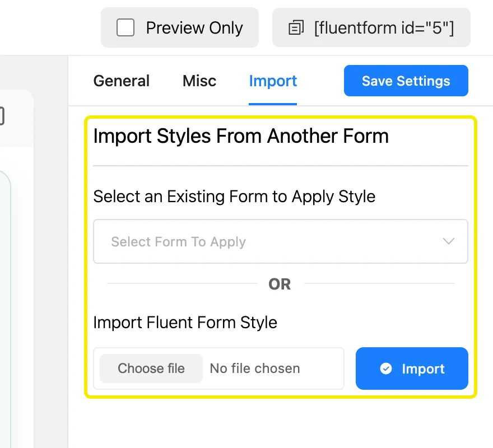
Task: Click the "No file chosen" text
Action: (255, 368)
